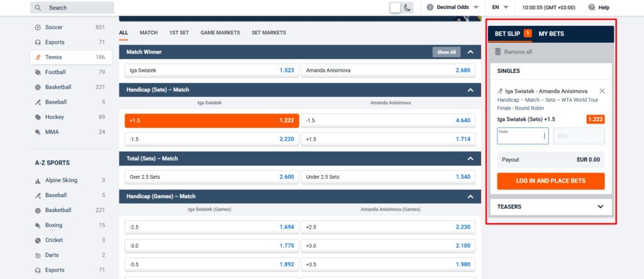Click the Esports headset icon at top of sidebar
Screen dimensions: 644x279
pyautogui.click(x=38, y=42)
